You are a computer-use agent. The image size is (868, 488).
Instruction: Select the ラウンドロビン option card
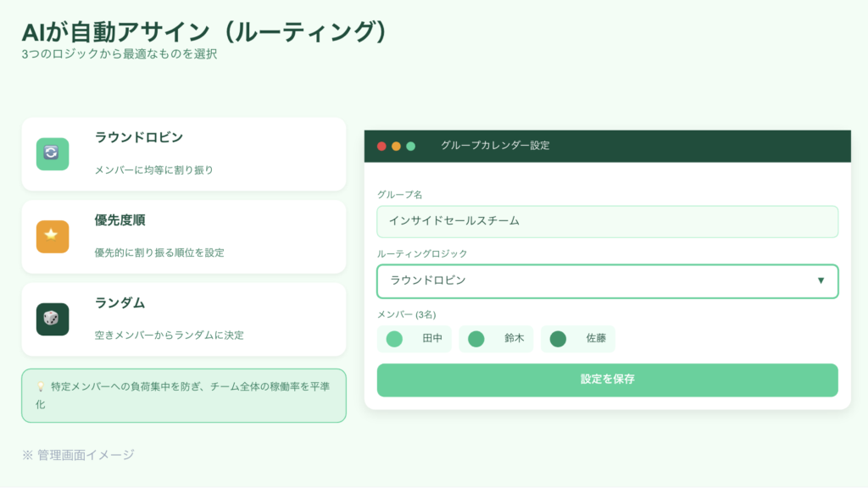click(184, 154)
